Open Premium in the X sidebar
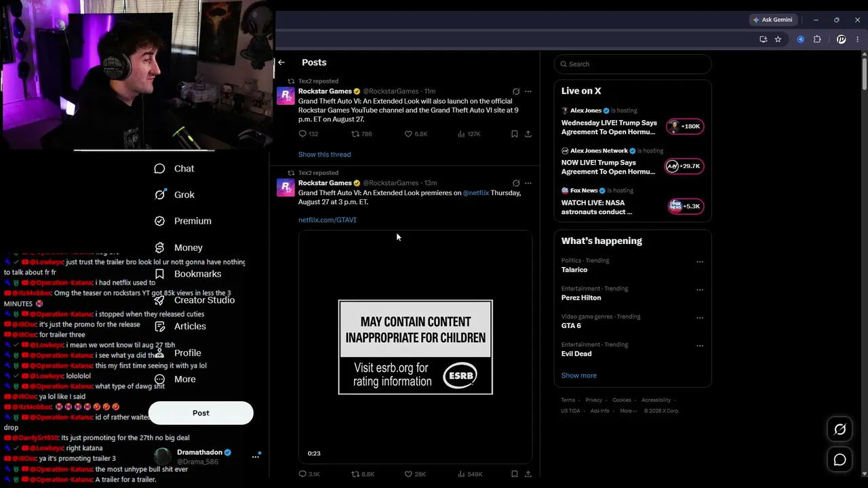 pos(182,221)
